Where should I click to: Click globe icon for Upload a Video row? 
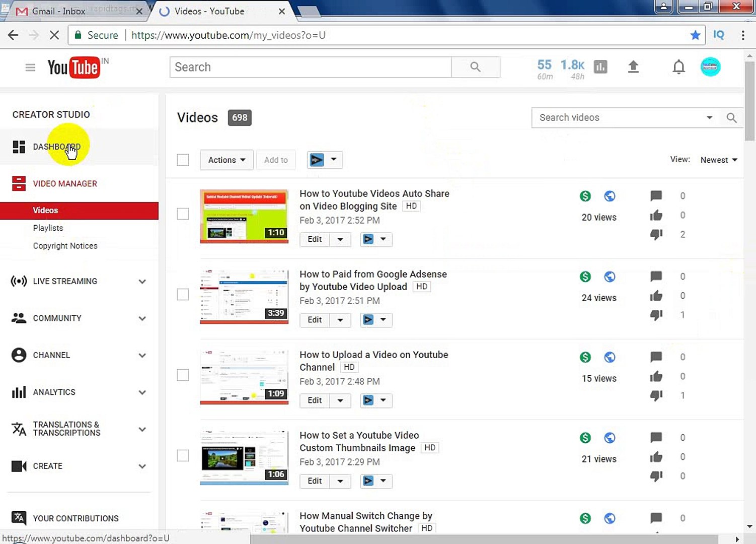point(610,357)
